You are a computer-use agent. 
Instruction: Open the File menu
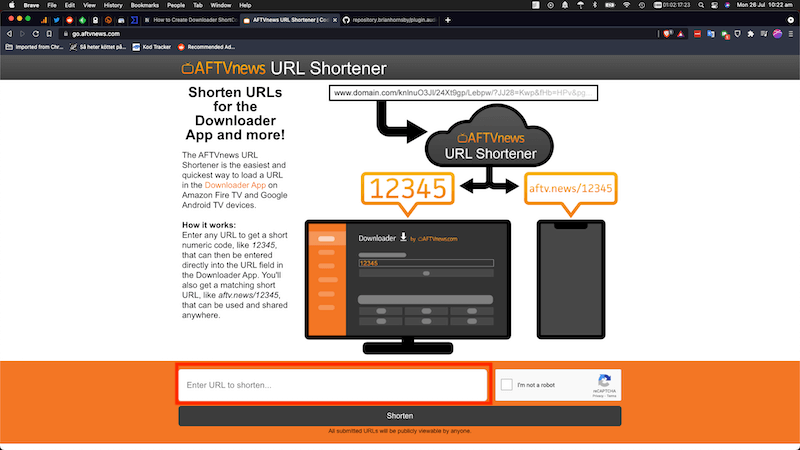pyautogui.click(x=52, y=5)
